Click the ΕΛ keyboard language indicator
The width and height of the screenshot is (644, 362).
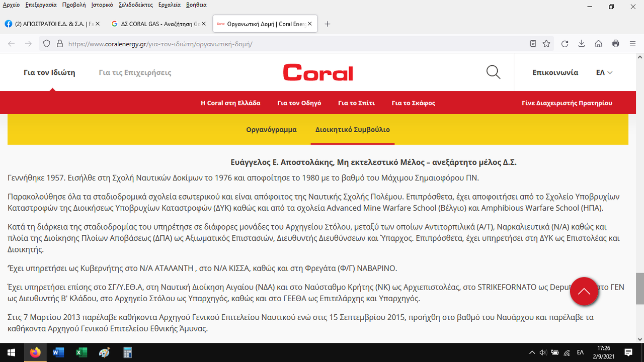click(580, 352)
